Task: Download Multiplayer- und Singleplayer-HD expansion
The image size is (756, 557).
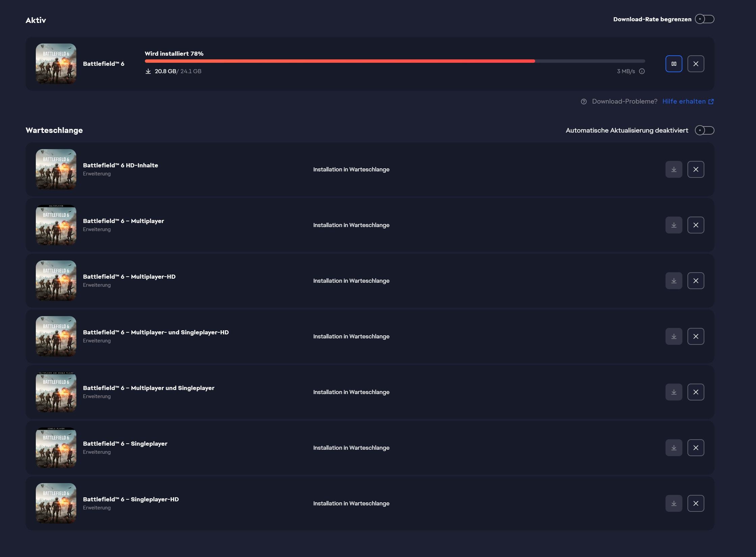Action: coord(674,336)
